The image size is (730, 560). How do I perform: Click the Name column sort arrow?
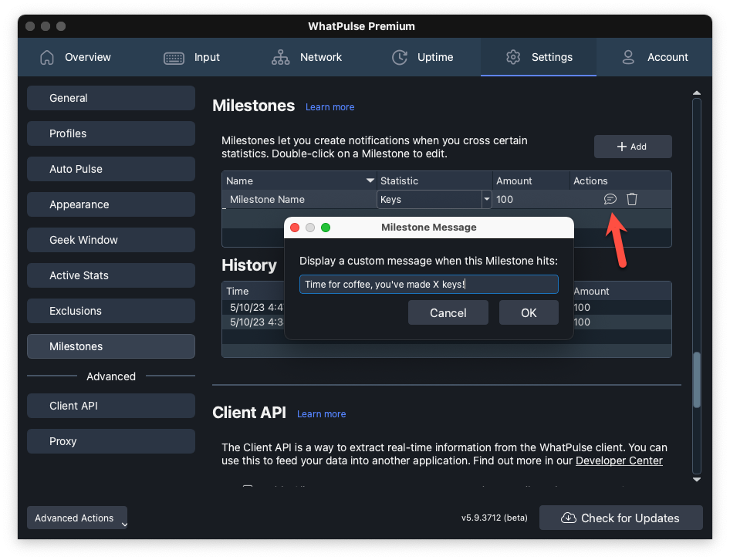click(x=370, y=180)
